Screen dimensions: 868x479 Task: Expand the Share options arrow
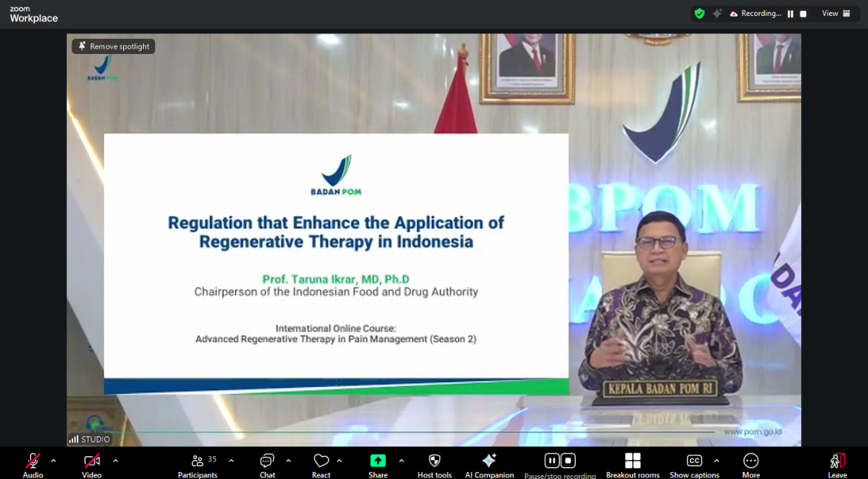point(402,461)
